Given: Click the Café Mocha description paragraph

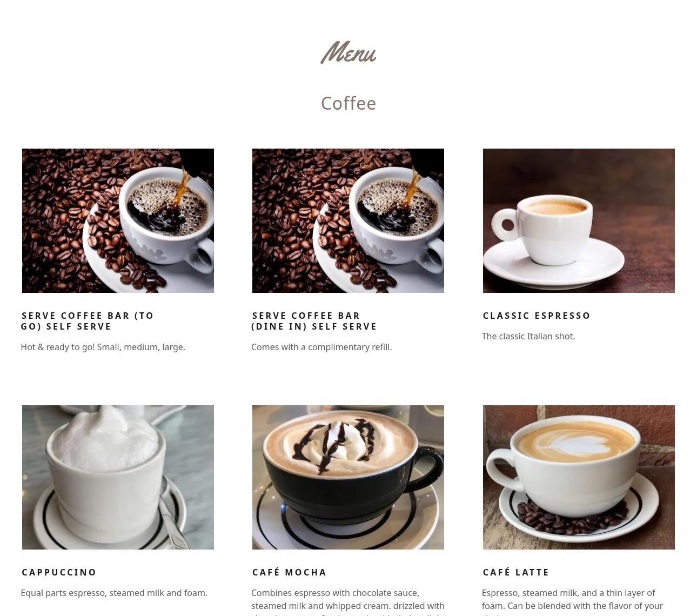Looking at the screenshot, I should click(x=348, y=602).
